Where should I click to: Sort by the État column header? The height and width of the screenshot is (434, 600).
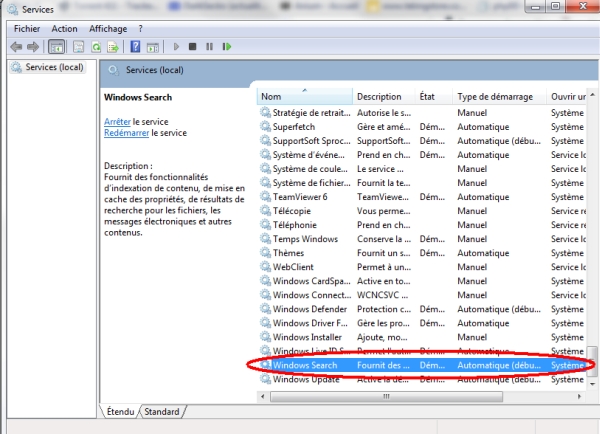pos(434,96)
